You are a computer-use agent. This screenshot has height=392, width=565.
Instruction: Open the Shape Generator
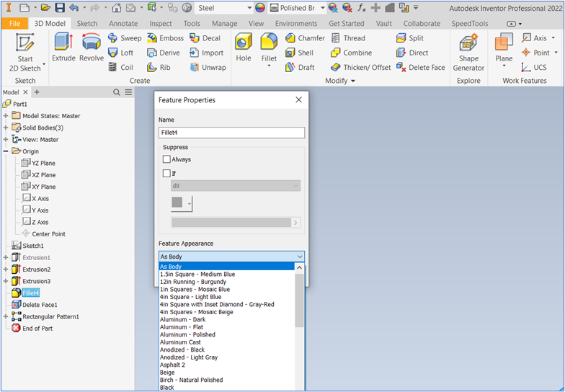pos(468,53)
